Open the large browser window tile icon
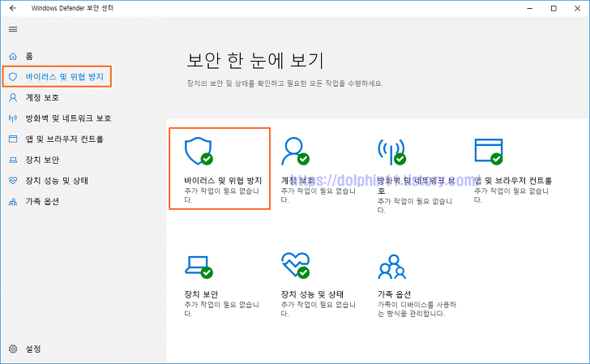Image resolution: width=590 pixels, height=364 pixels. [489, 152]
